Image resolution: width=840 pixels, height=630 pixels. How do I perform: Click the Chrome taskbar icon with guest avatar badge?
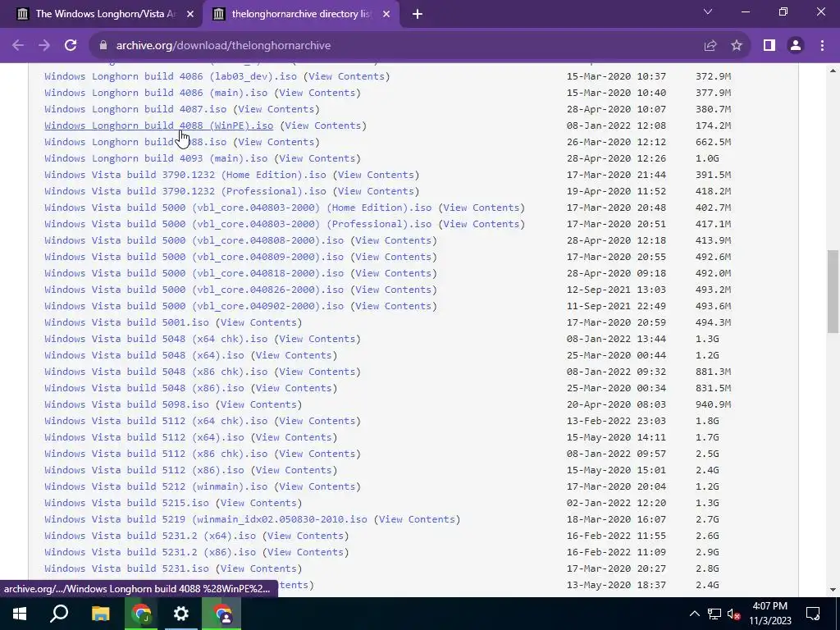pos(221,614)
